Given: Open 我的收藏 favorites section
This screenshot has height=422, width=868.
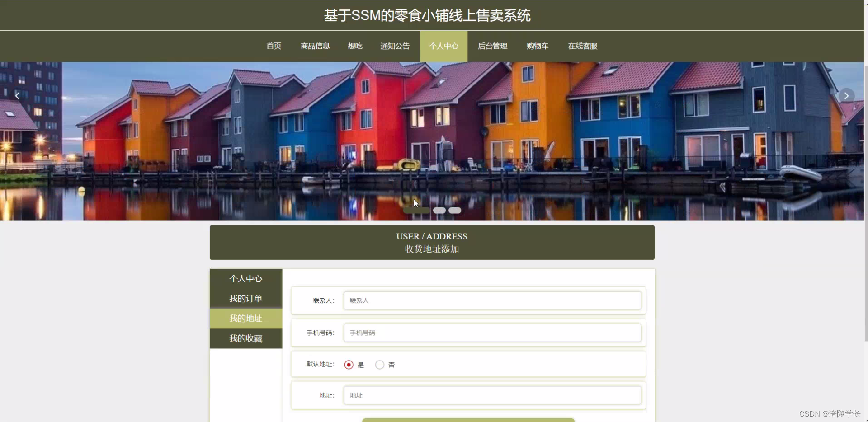Looking at the screenshot, I should 245,338.
